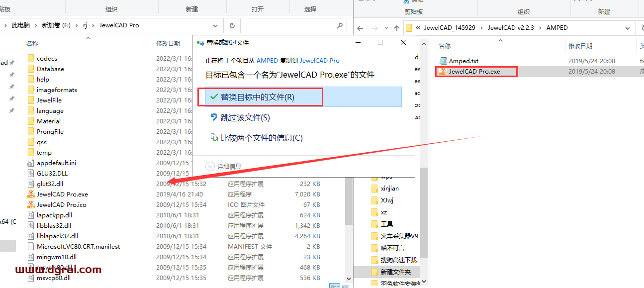The image size is (644, 288).
Task: Click the up-one-level arrow in AMPED window
Action: click(x=396, y=28)
